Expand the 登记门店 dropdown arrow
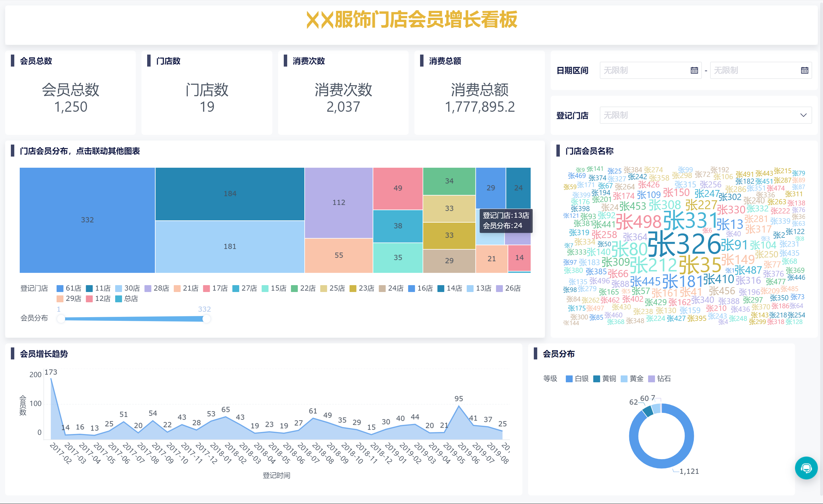 pyautogui.click(x=803, y=115)
